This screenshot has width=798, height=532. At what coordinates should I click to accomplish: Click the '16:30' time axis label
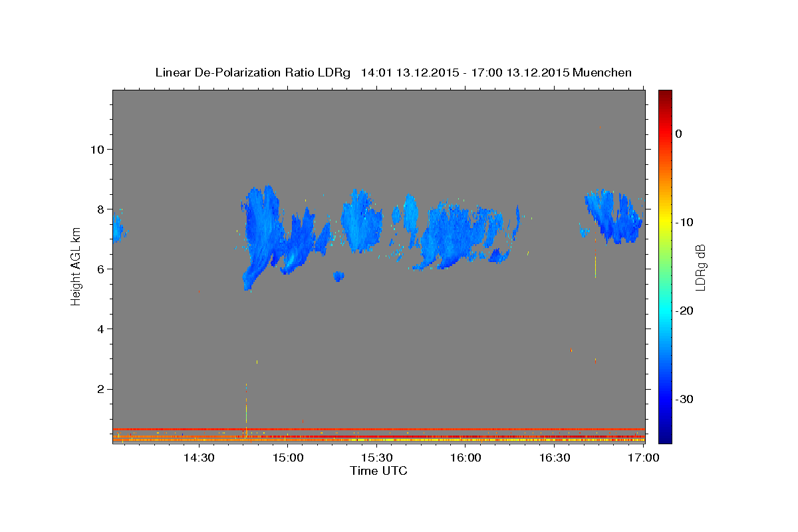point(555,458)
